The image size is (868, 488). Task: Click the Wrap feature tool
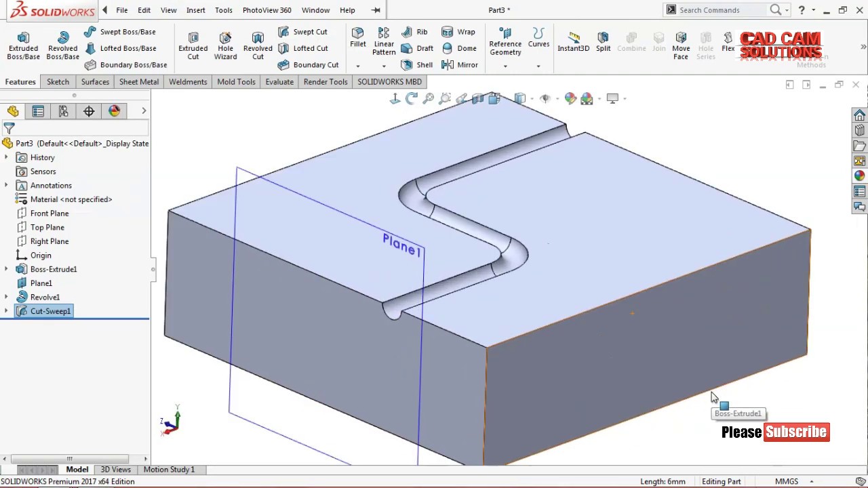pyautogui.click(x=458, y=32)
